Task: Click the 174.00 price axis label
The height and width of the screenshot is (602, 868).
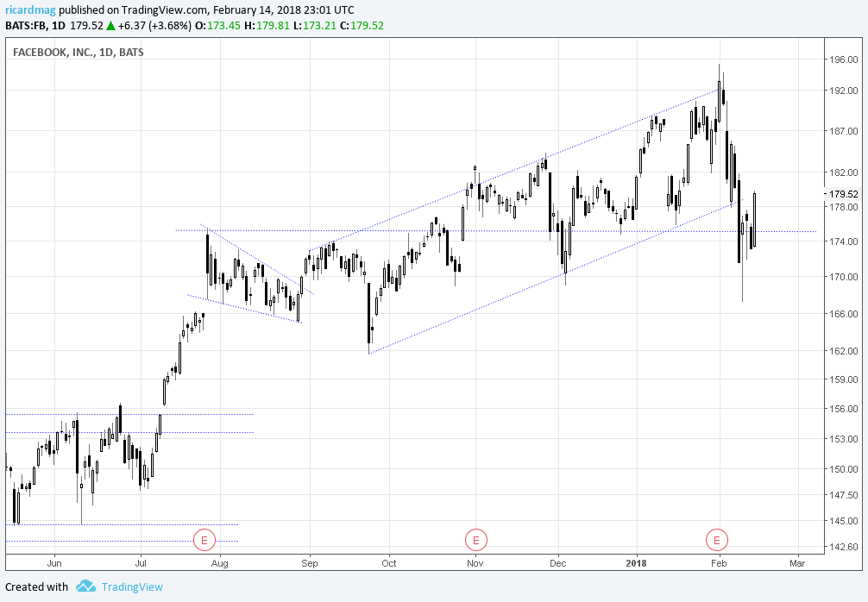Action: coord(845,241)
